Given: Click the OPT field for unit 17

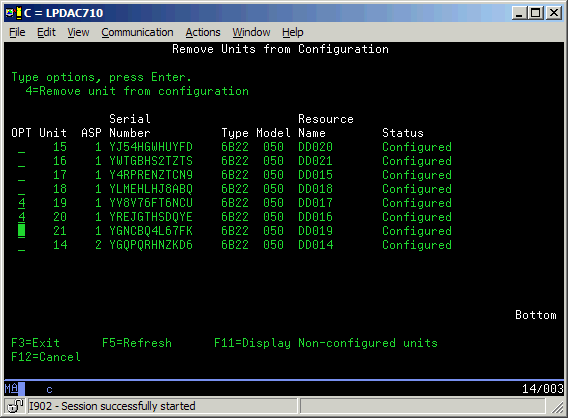Looking at the screenshot, I should coord(21,175).
